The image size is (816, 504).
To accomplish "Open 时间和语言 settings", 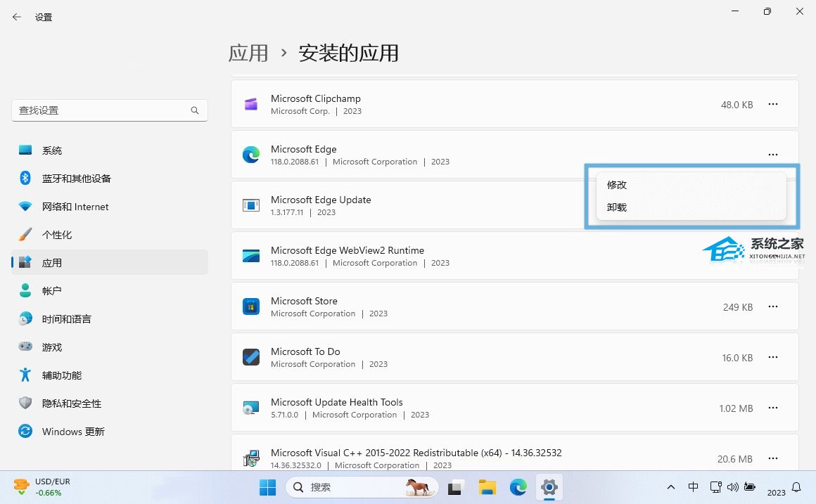I will click(x=67, y=318).
